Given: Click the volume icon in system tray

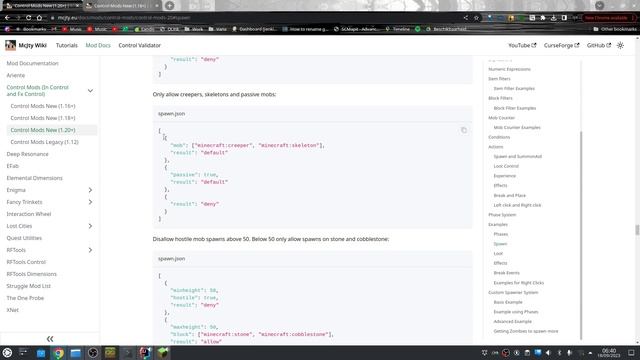Looking at the screenshot, I should pos(548,353).
